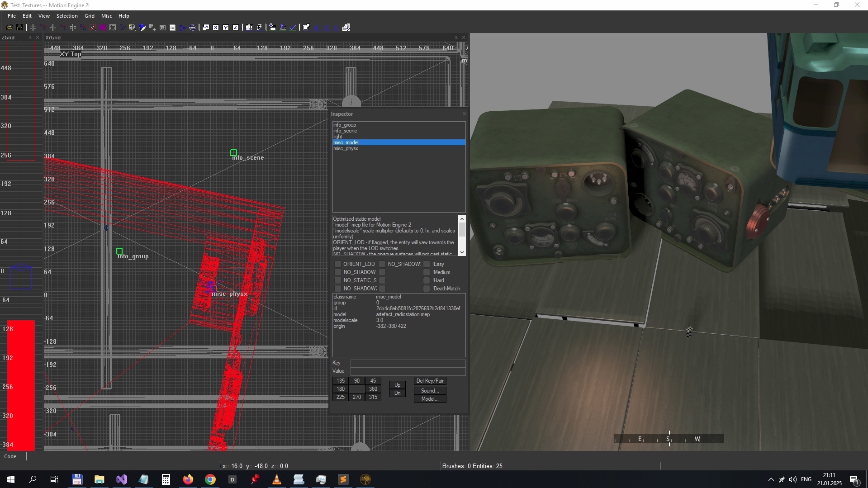The width and height of the screenshot is (868, 488).
Task: Click the Z axis view toolbar button
Action: 236,27
